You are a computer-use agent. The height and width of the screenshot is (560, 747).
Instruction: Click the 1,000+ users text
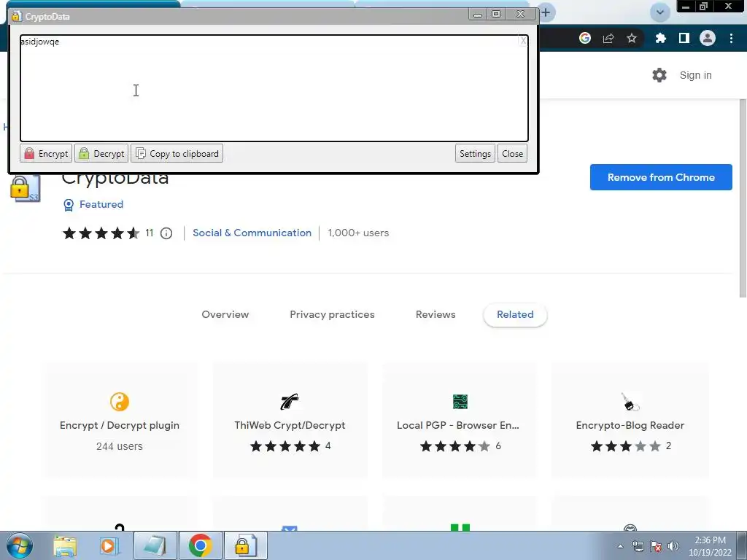(x=358, y=233)
